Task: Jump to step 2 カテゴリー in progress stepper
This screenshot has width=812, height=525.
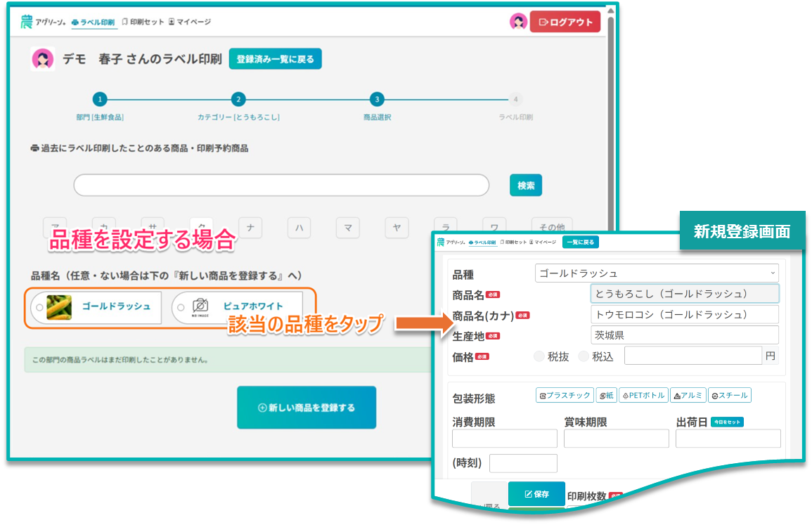Action: tap(239, 100)
